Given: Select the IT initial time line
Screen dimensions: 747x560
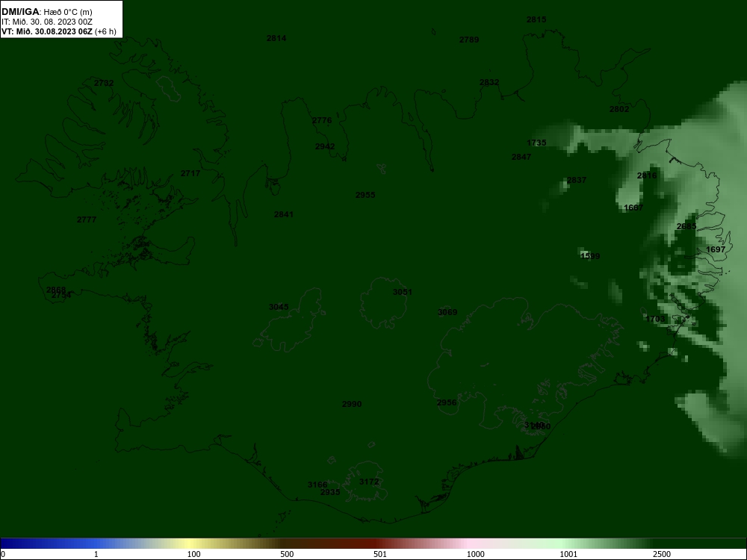Looking at the screenshot, I should click(47, 22).
